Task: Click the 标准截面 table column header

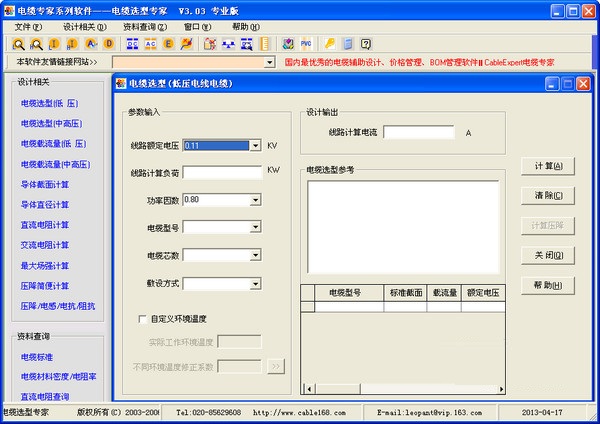Action: click(405, 293)
